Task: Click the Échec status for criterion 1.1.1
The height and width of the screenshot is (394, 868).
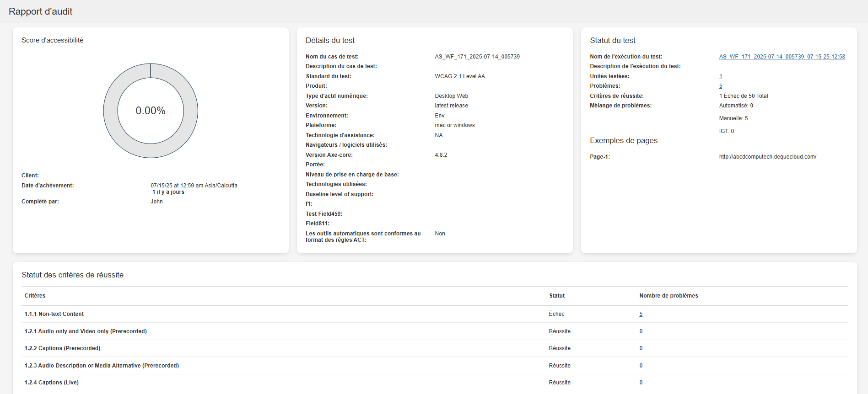Action: tap(556, 314)
